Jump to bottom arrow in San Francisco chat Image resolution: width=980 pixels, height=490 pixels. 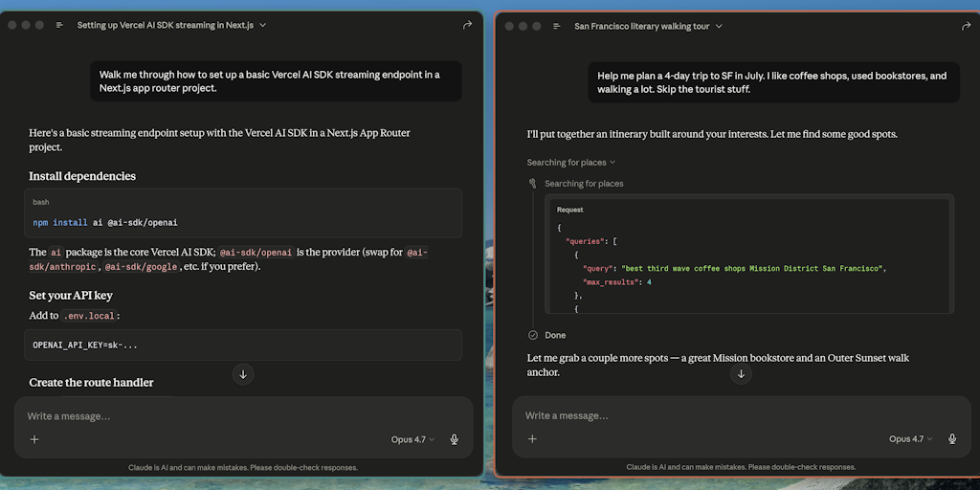point(742,374)
